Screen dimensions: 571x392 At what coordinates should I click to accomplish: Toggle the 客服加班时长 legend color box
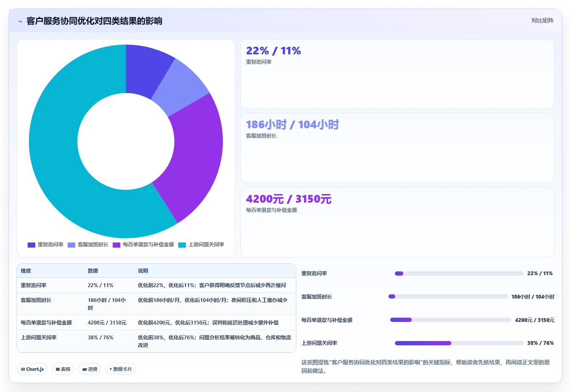[x=71, y=245]
